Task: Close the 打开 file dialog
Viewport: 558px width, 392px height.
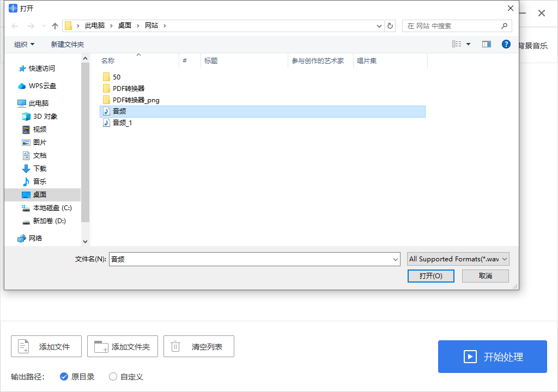Action: [510, 8]
